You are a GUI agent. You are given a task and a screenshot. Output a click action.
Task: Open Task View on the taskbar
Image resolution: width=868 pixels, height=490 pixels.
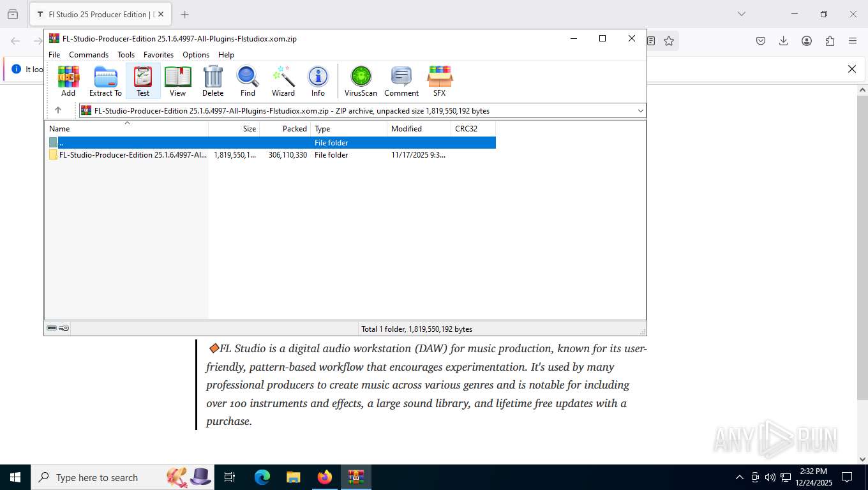coord(230,477)
